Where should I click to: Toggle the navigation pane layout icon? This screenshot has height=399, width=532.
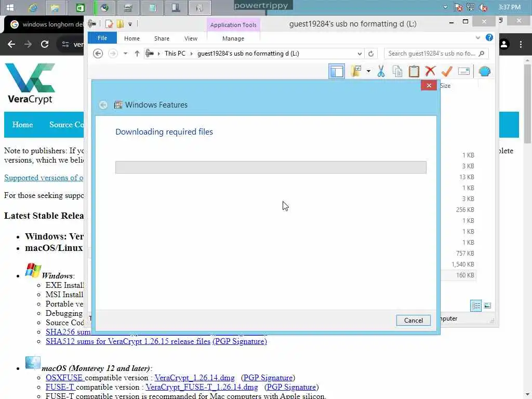(337, 72)
